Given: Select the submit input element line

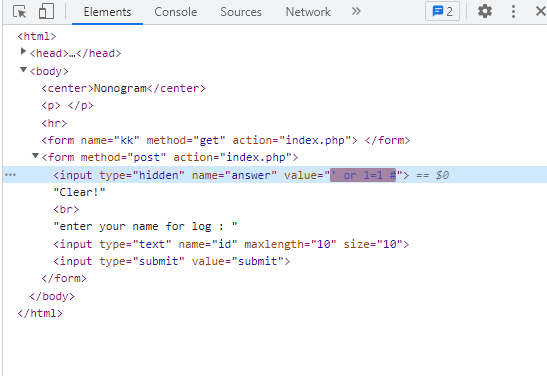Looking at the screenshot, I should pyautogui.click(x=172, y=261).
